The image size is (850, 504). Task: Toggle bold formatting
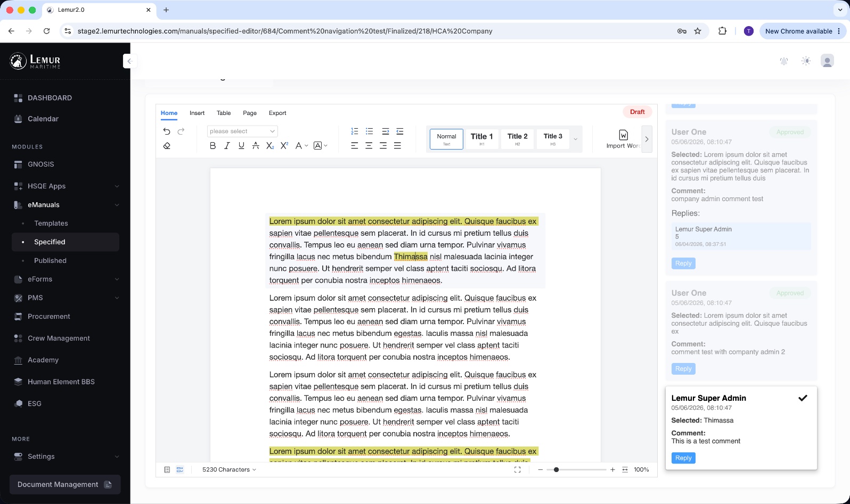pyautogui.click(x=213, y=145)
